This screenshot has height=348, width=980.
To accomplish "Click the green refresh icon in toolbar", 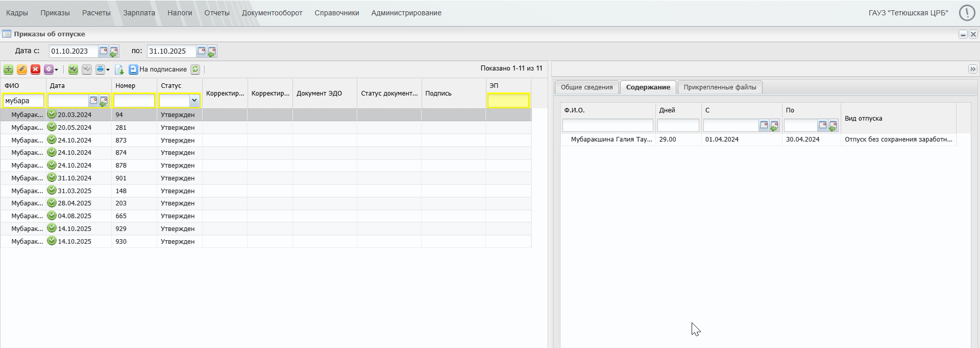I will 195,69.
